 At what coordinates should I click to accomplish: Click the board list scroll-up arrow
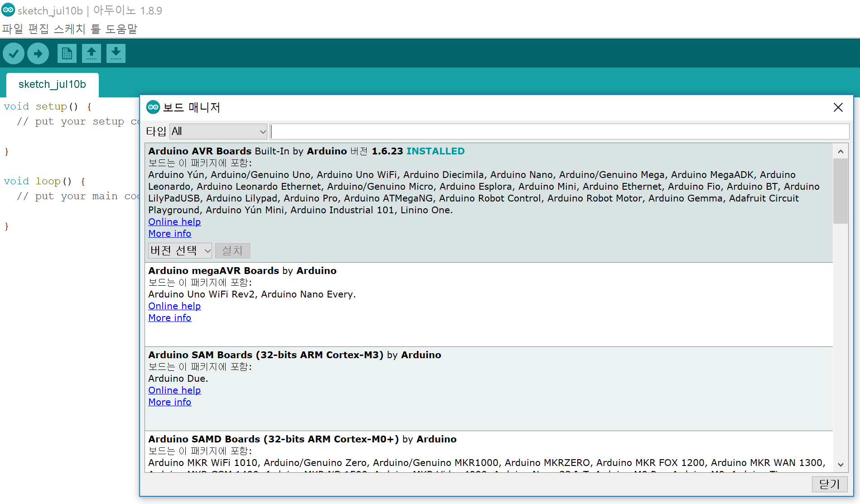(x=841, y=151)
